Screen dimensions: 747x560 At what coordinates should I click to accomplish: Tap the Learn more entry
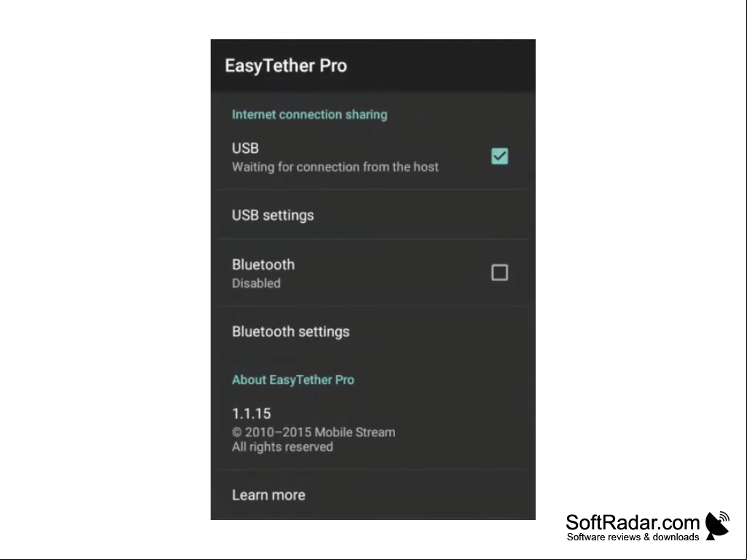(269, 494)
